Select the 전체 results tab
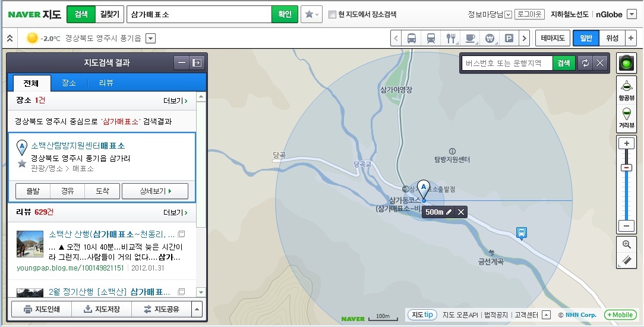Image resolution: width=644 pixels, height=327 pixels. [31, 83]
